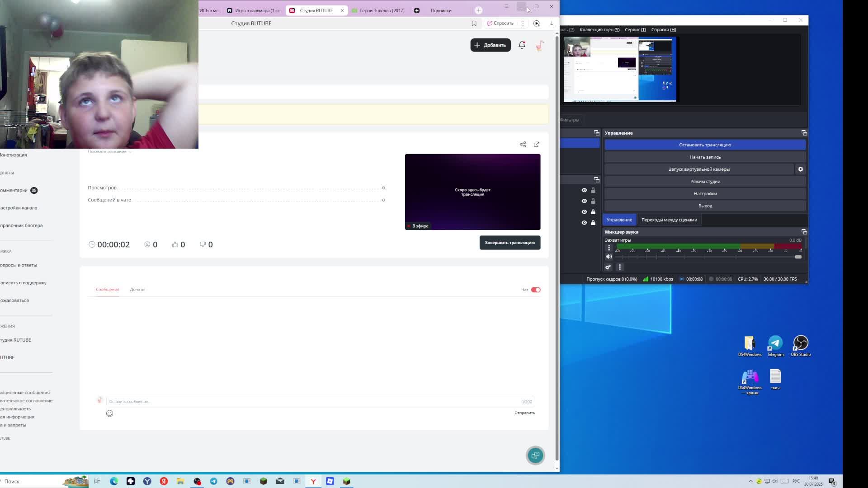Undock the Микшер звука panel
868x488 pixels.
pyautogui.click(x=804, y=232)
